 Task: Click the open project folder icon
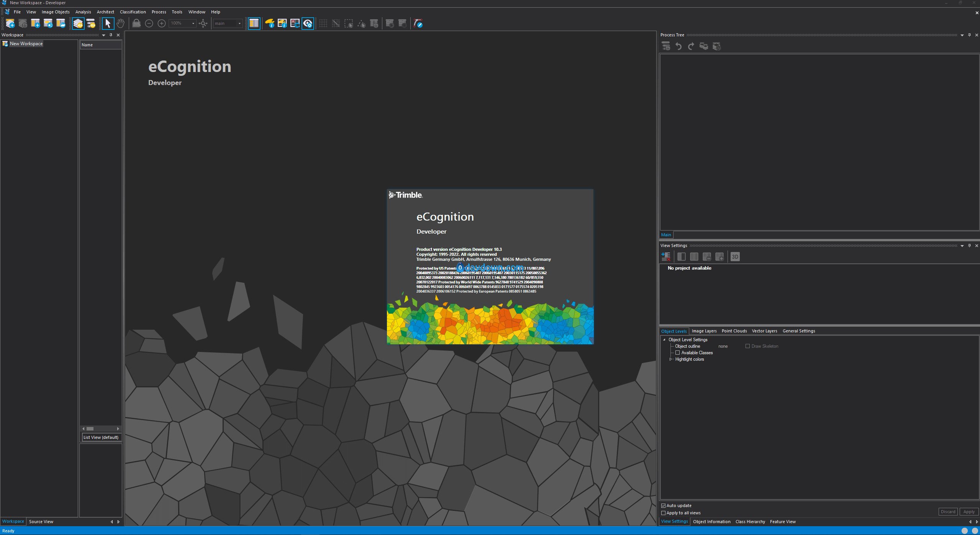(x=61, y=23)
